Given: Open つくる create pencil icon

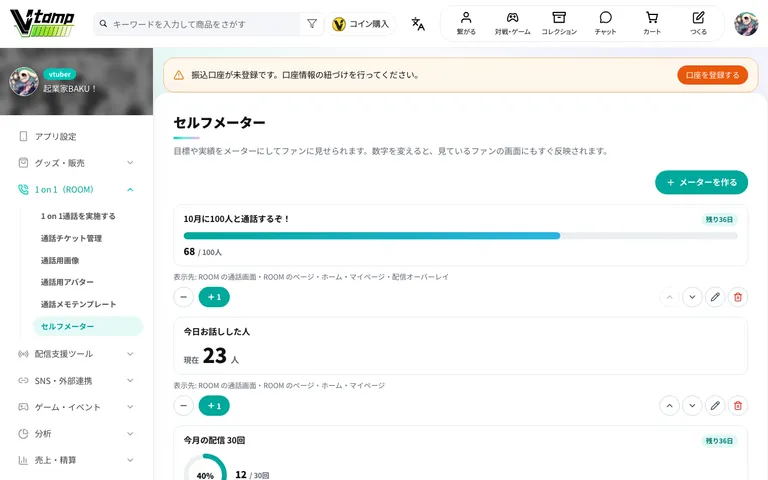Looking at the screenshot, I should click(x=698, y=24).
